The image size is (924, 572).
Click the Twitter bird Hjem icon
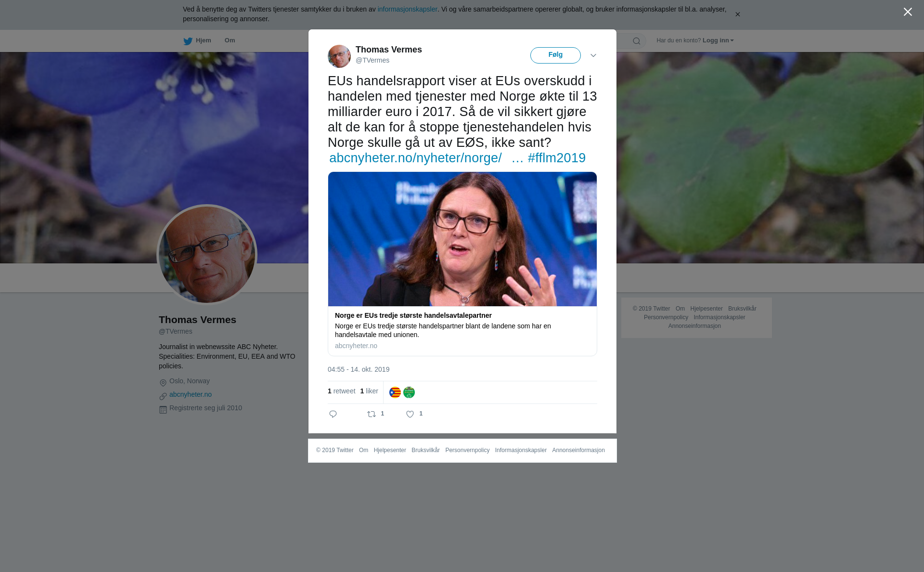188,41
